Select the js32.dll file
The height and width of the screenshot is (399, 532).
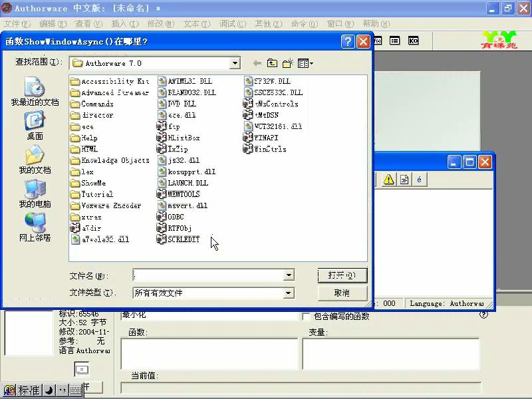point(178,160)
